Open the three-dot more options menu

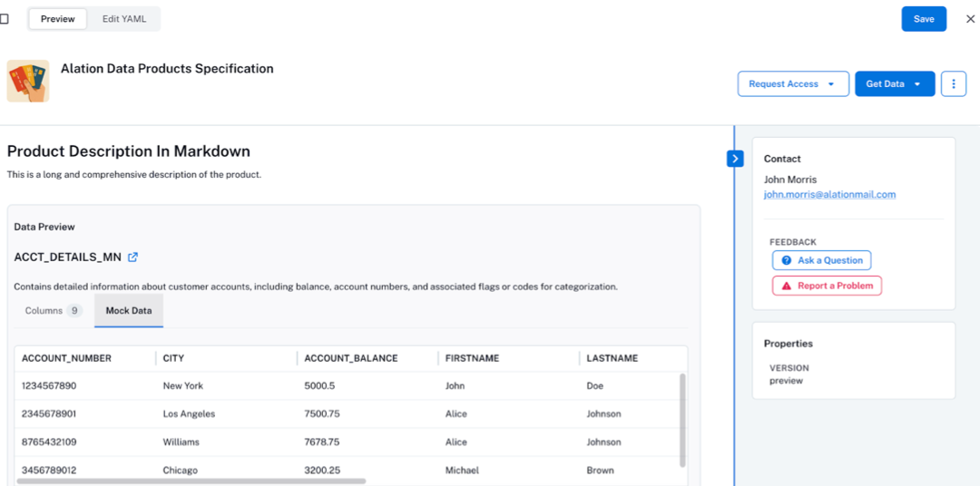(953, 83)
